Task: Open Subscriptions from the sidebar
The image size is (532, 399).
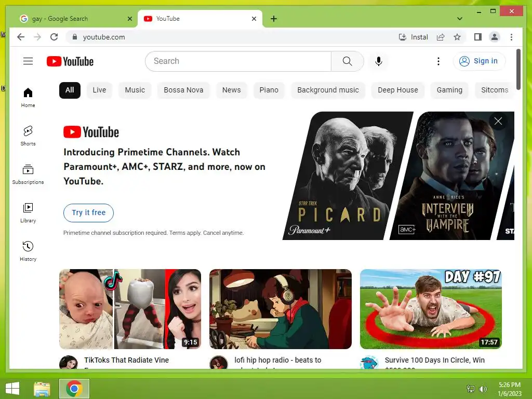Action: click(x=28, y=175)
